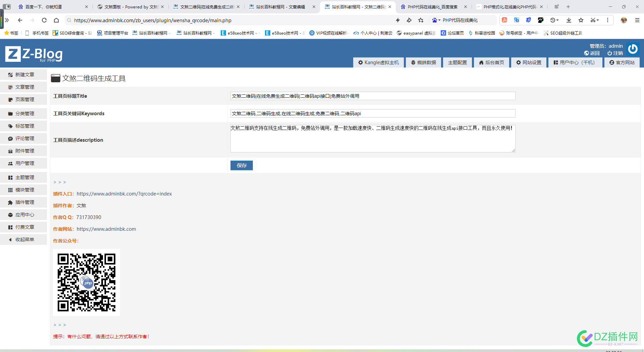Open 插件管理 in the sidebar
This screenshot has width=644, height=352.
(x=23, y=202)
